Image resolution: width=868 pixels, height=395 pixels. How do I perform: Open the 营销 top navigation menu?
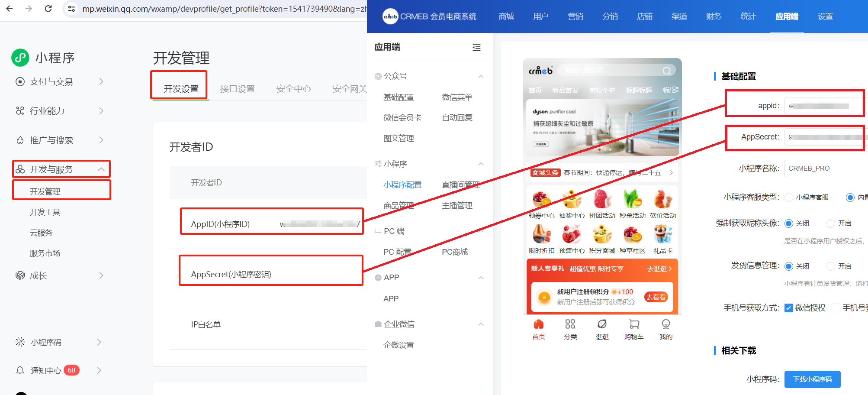pyautogui.click(x=575, y=16)
